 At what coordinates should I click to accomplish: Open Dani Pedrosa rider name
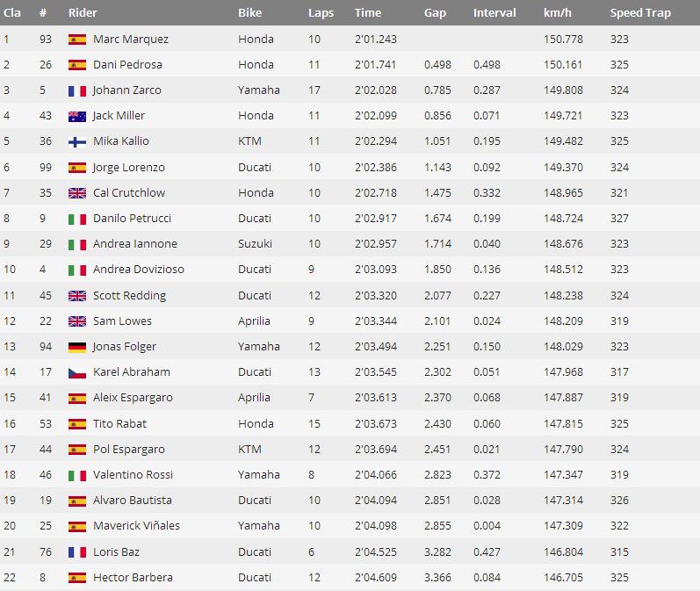(127, 65)
